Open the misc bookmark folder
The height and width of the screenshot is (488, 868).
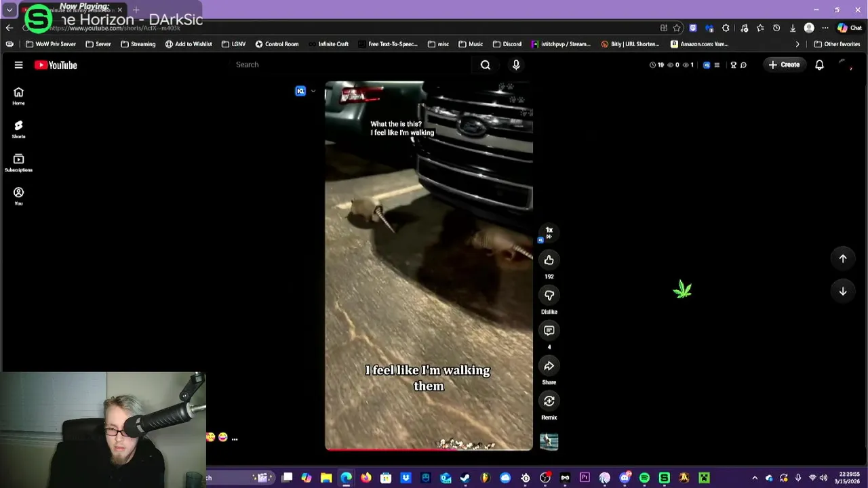[x=438, y=44]
